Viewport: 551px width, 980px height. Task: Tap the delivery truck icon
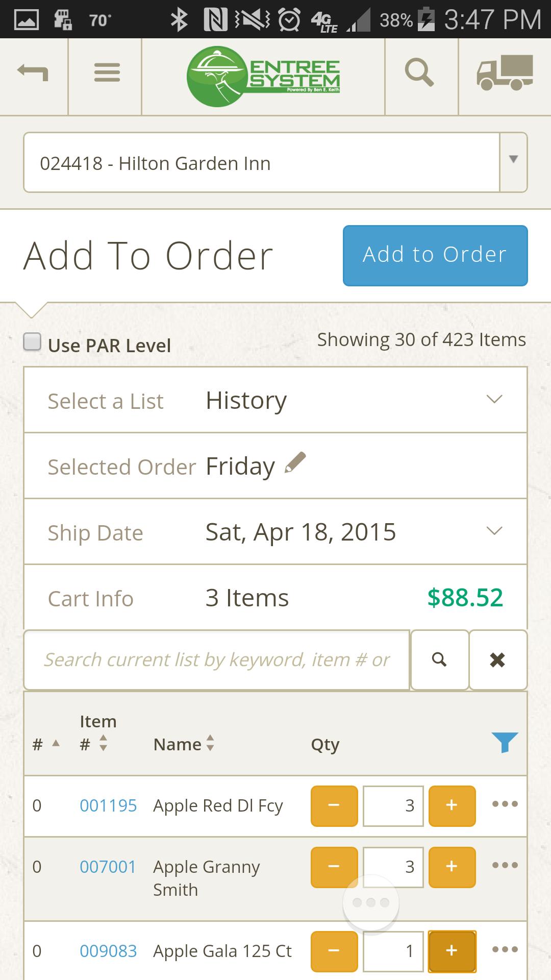click(x=505, y=72)
